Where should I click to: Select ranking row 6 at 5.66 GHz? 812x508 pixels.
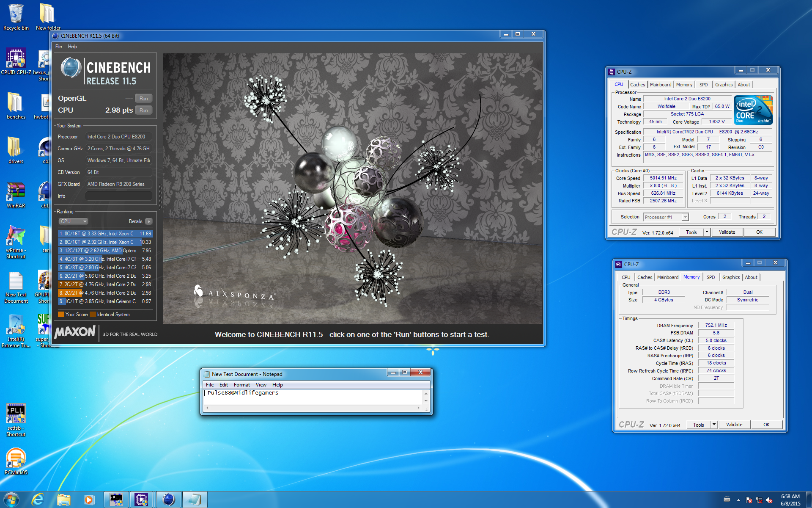(x=105, y=276)
